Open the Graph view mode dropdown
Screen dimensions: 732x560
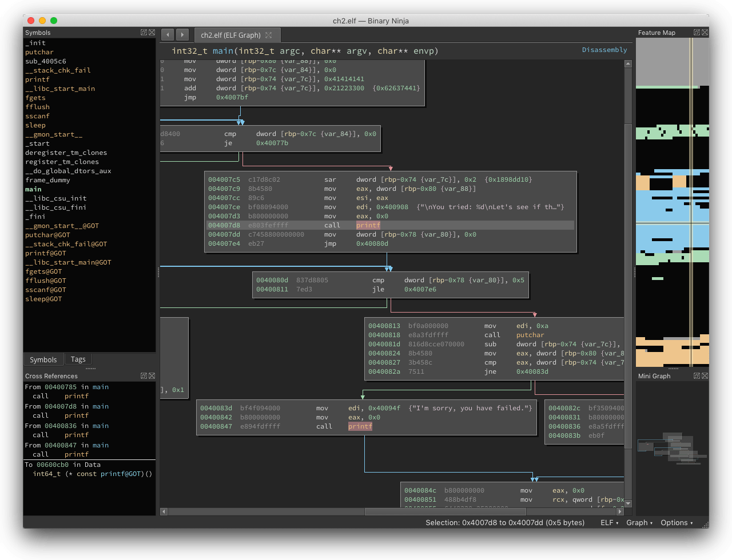639,522
